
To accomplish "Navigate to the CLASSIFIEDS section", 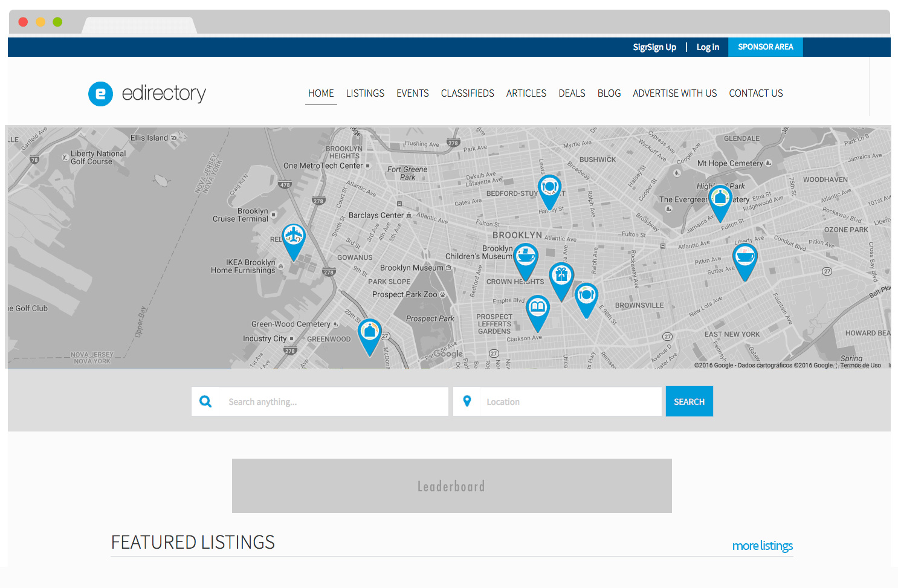I will 467,93.
